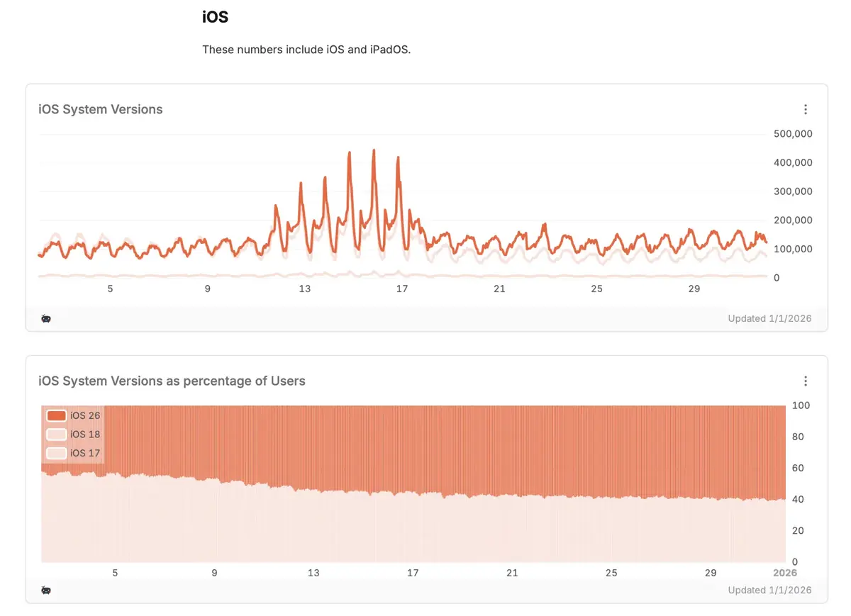The image size is (851, 616).
Task: Click "Updated 1/1/2026" in the percentage chart footer
Action: click(769, 590)
